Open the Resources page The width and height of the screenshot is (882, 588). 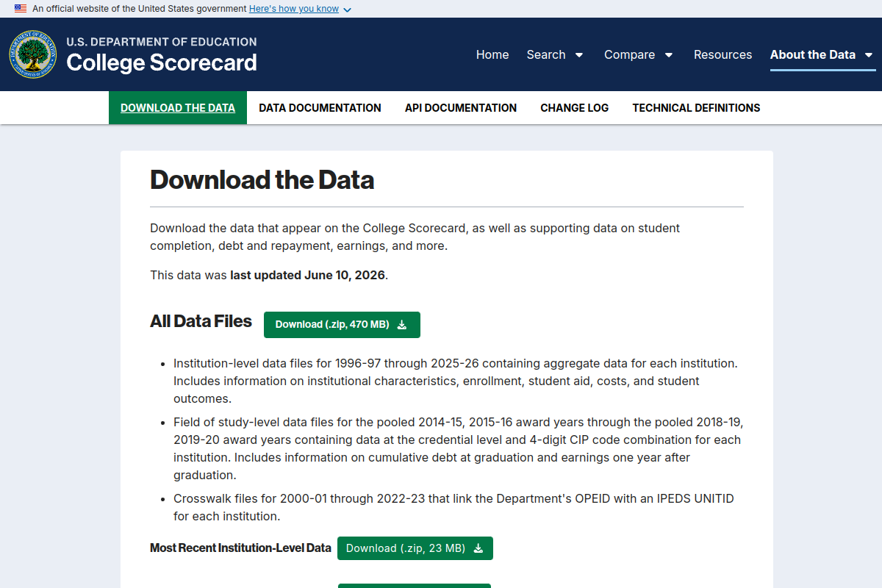pyautogui.click(x=723, y=54)
